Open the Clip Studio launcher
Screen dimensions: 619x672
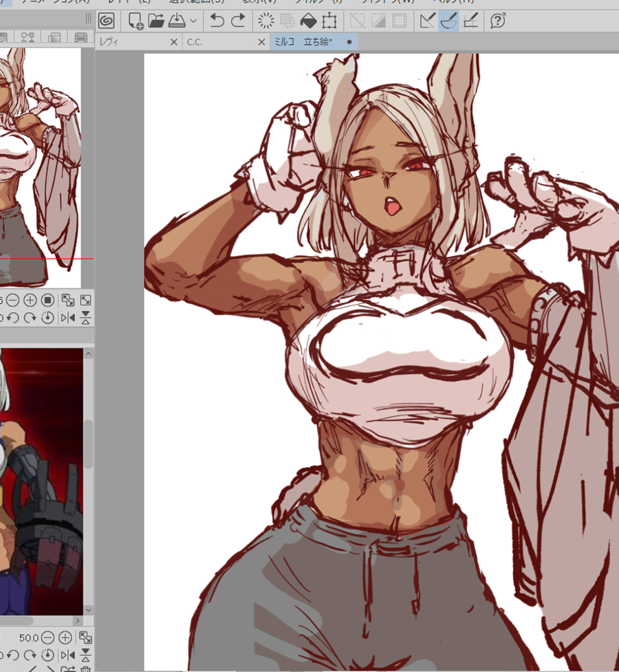click(107, 21)
